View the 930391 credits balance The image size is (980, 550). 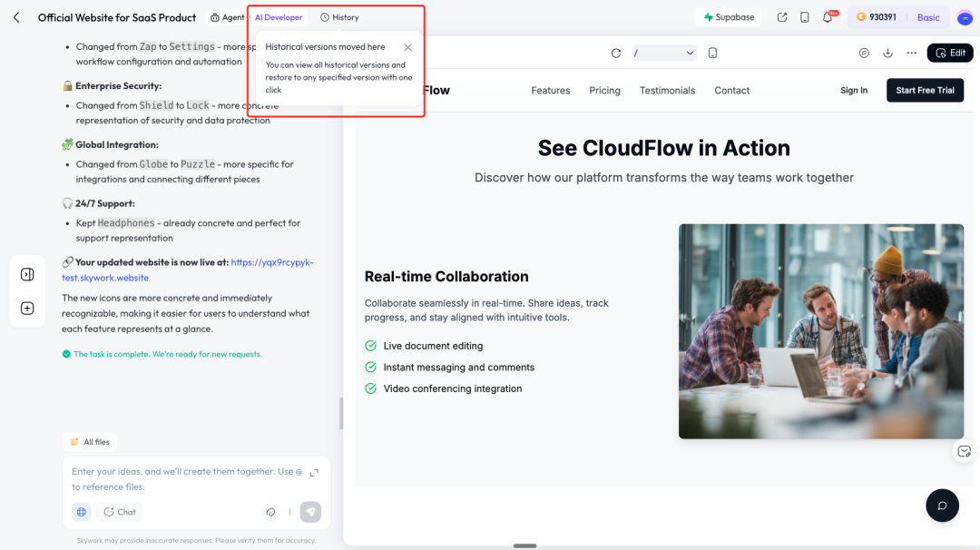[877, 17]
